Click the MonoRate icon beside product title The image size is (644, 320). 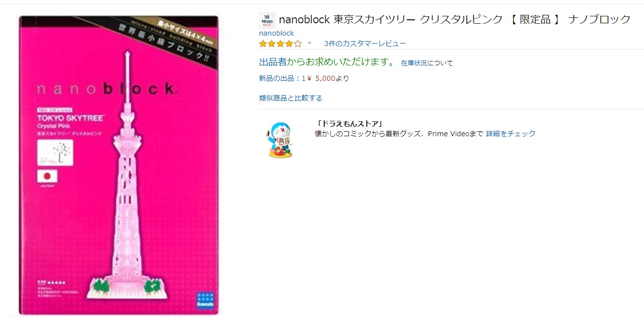266,20
